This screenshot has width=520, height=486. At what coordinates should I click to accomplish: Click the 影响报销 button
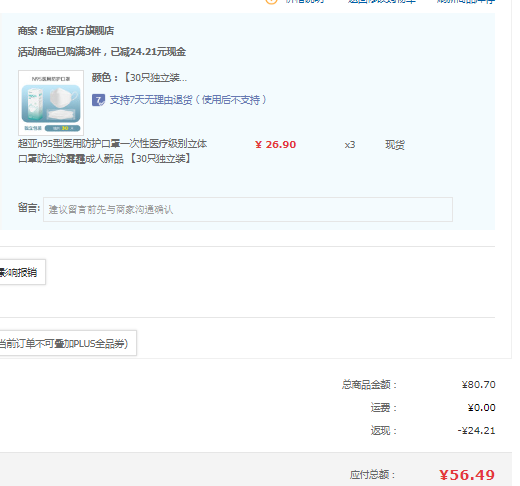tap(22, 272)
